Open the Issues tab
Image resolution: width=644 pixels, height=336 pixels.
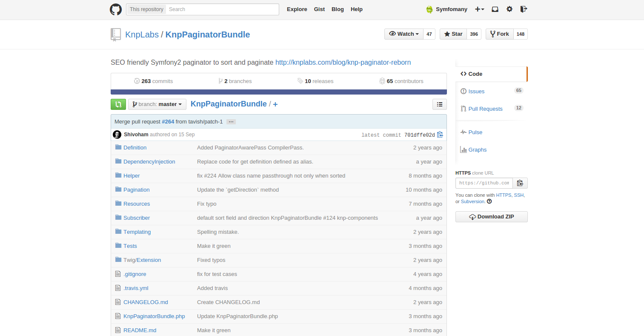(x=491, y=91)
